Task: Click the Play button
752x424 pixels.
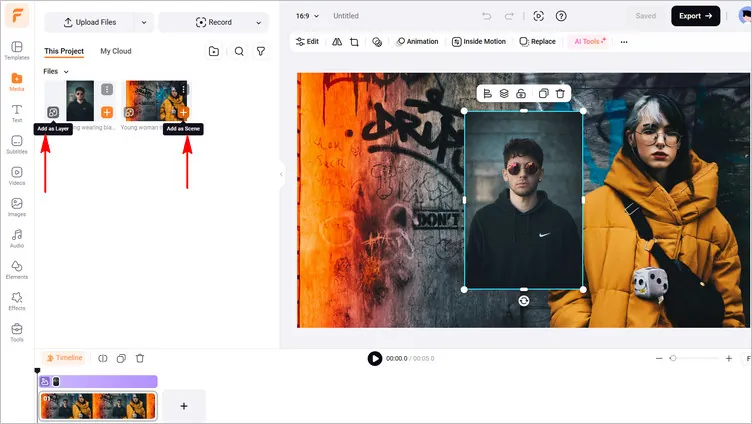Action: coord(375,358)
